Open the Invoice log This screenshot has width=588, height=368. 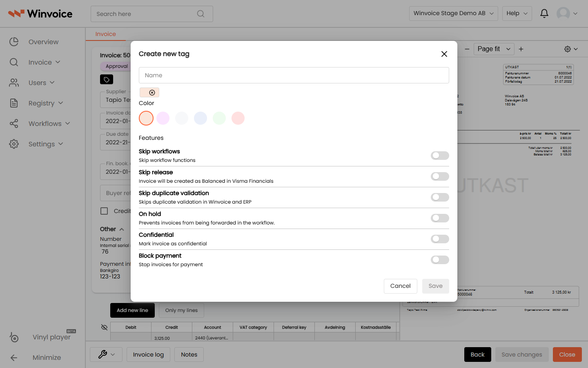point(148,355)
